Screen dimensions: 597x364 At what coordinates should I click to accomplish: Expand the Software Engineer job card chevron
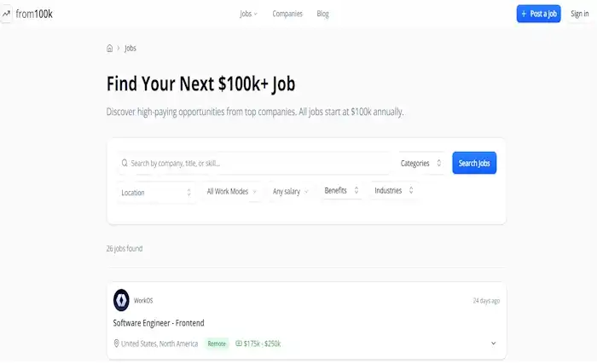494,344
